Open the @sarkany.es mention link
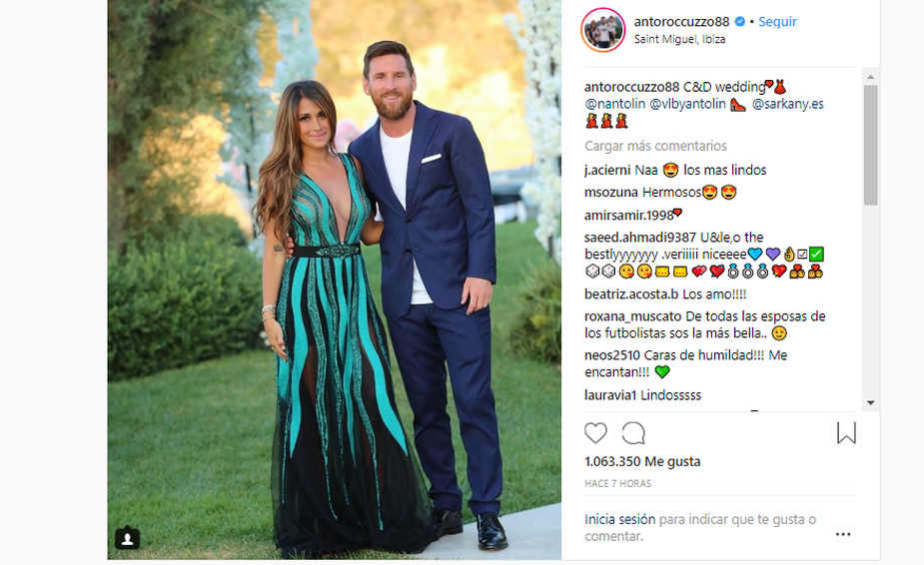Viewport: 924px width, 565px height. [x=788, y=104]
